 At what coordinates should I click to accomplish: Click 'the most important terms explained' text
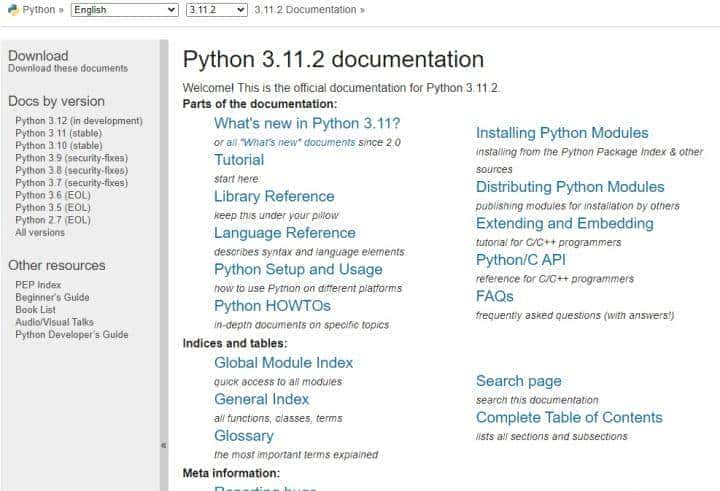pos(296,455)
